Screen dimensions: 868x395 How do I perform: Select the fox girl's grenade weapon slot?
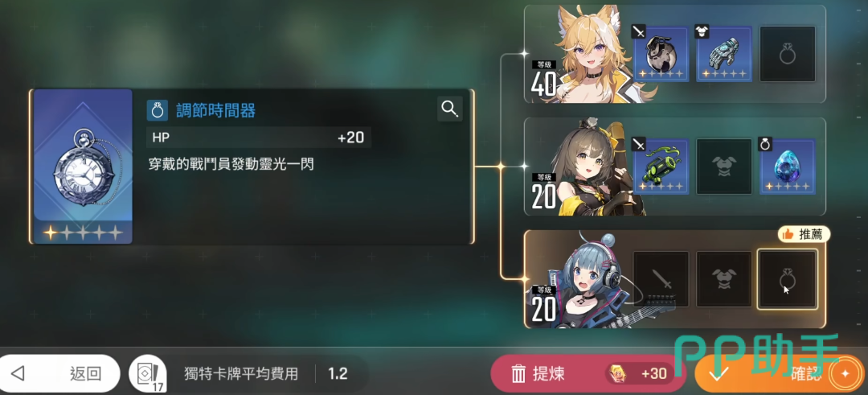point(661,54)
